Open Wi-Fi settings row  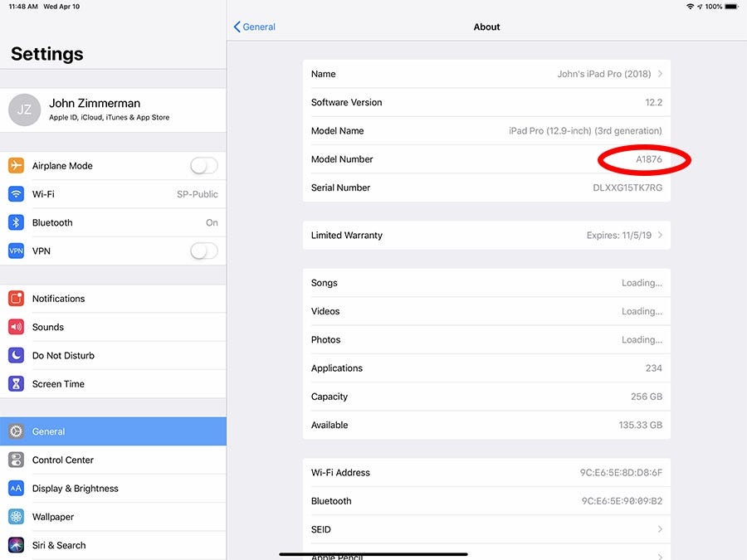coord(113,194)
